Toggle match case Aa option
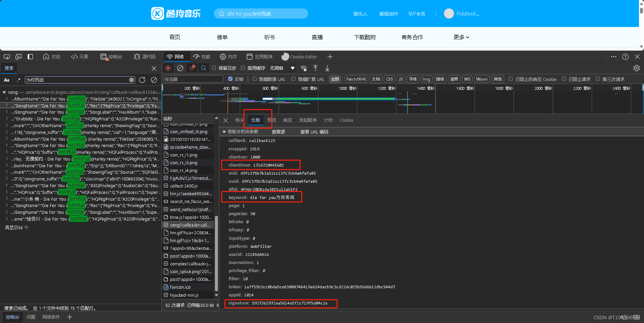Screen dimensions: 644x323 coord(7,80)
